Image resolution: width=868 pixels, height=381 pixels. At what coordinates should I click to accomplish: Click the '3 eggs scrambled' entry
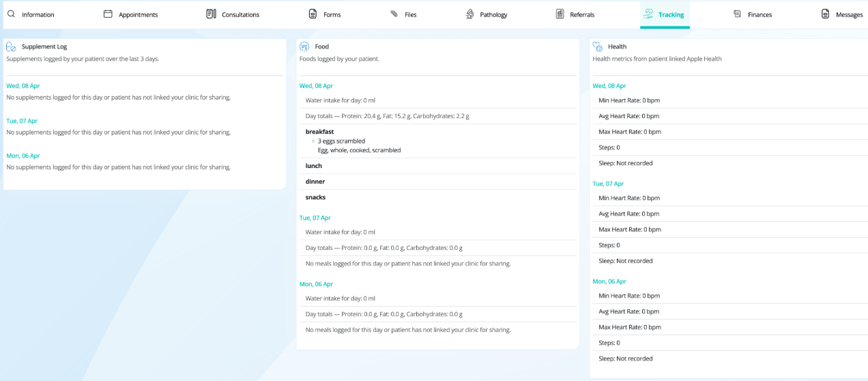(341, 141)
